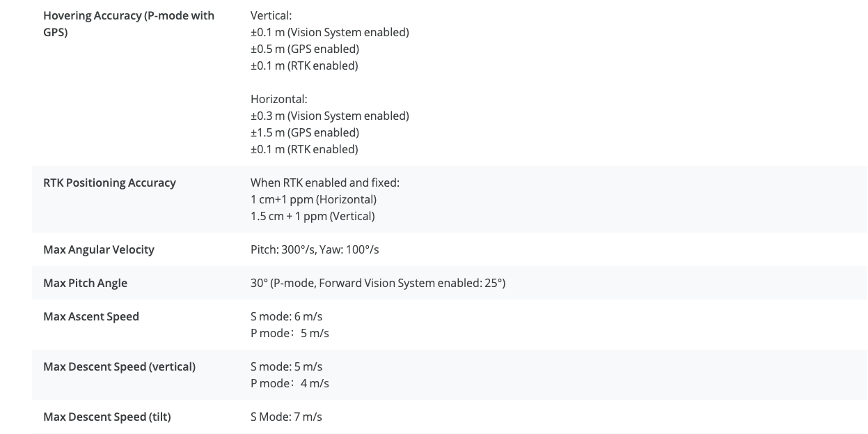Image resolution: width=868 pixels, height=434 pixels.
Task: Select the When RTK enabled and fixed line
Action: click(325, 183)
